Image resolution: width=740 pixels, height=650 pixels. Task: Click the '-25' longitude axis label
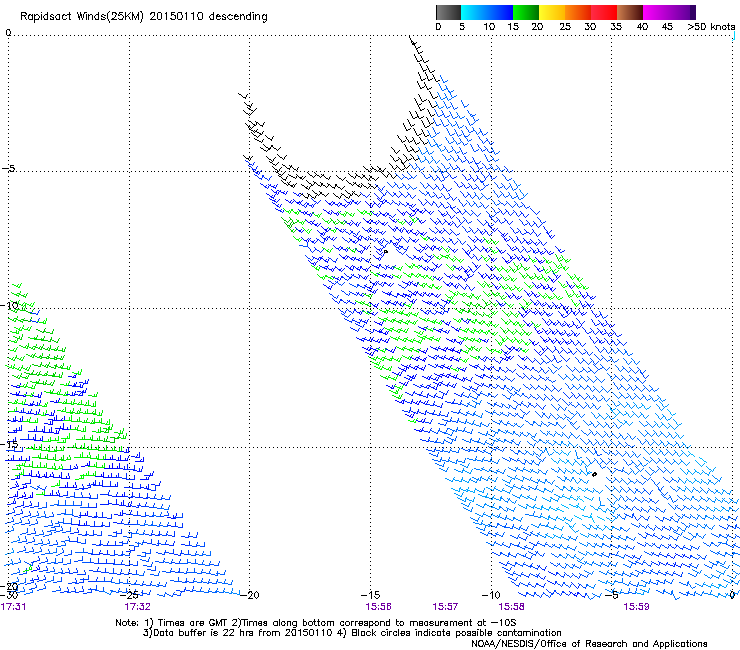pyautogui.click(x=129, y=595)
